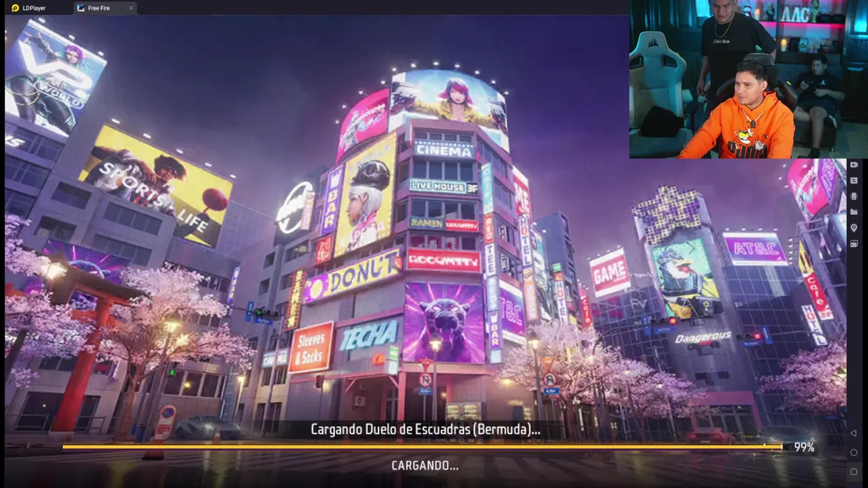
Task: Open the operation recorder sidebar icon
Action: 854,180
